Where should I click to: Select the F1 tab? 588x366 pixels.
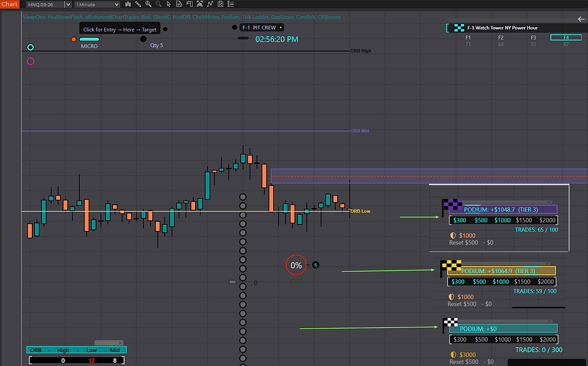(468, 37)
